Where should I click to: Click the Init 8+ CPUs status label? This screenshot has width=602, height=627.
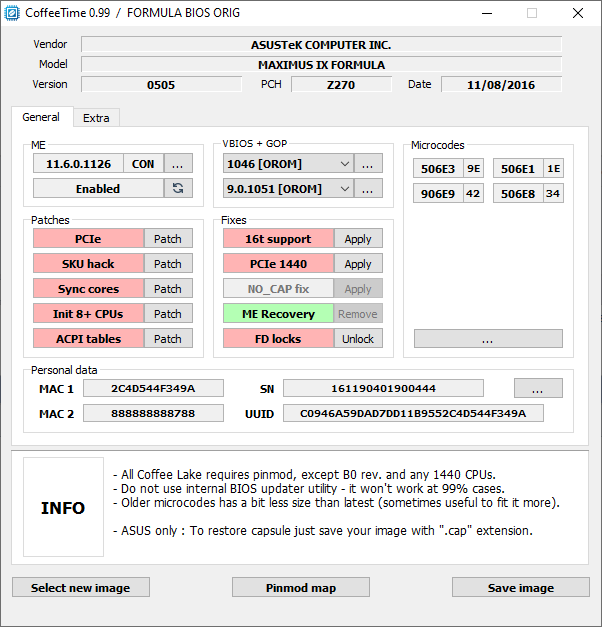click(88, 314)
